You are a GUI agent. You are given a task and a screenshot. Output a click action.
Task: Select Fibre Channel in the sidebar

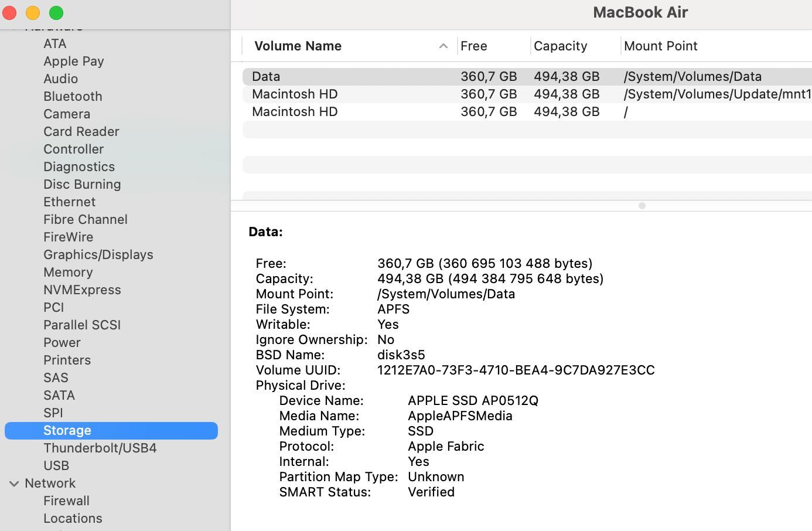click(x=86, y=219)
